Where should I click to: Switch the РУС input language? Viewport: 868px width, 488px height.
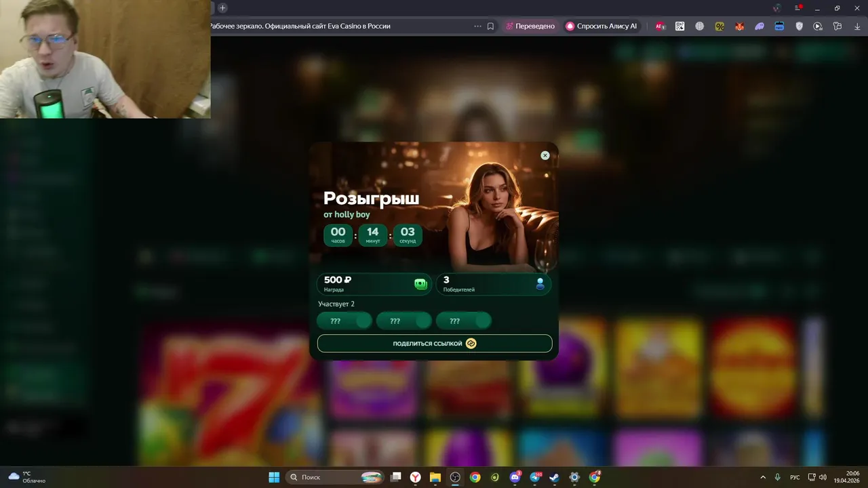[x=795, y=477]
